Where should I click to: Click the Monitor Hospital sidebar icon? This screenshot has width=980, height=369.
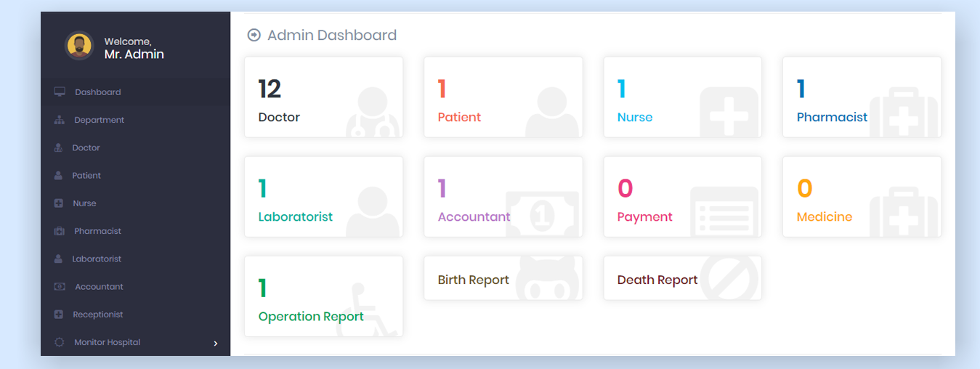(60, 342)
